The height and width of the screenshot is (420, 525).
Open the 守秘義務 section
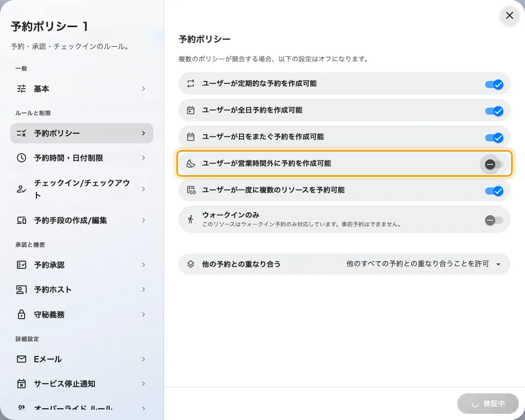coord(82,314)
